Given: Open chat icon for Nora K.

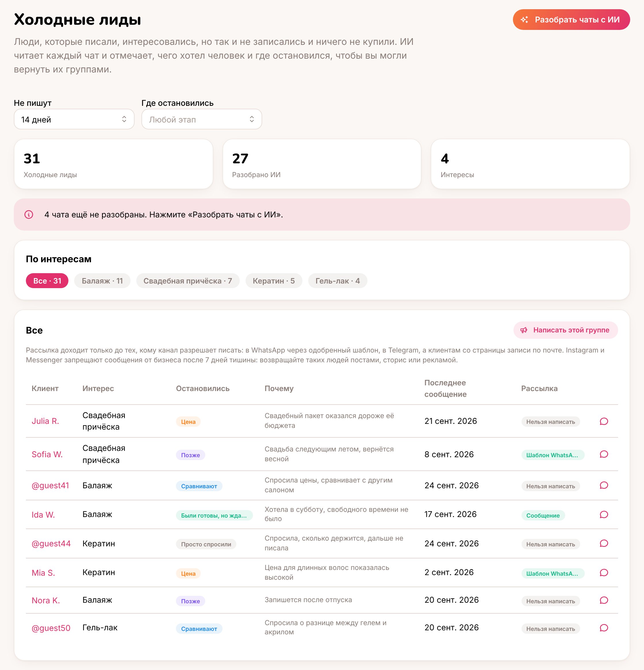Looking at the screenshot, I should pyautogui.click(x=604, y=600).
